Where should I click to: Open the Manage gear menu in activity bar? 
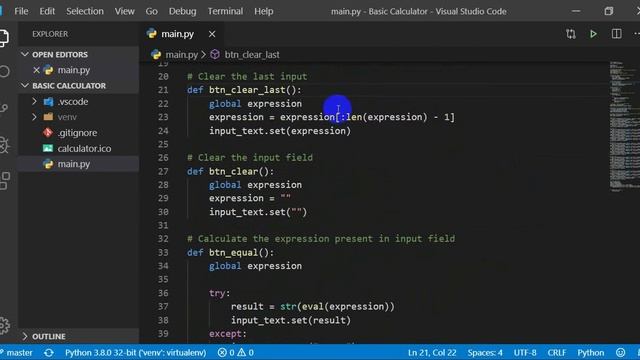[4, 325]
